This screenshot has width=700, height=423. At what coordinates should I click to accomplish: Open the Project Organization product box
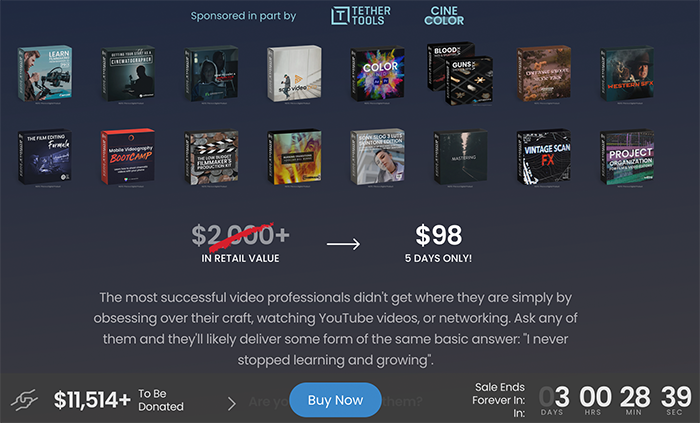[627, 157]
